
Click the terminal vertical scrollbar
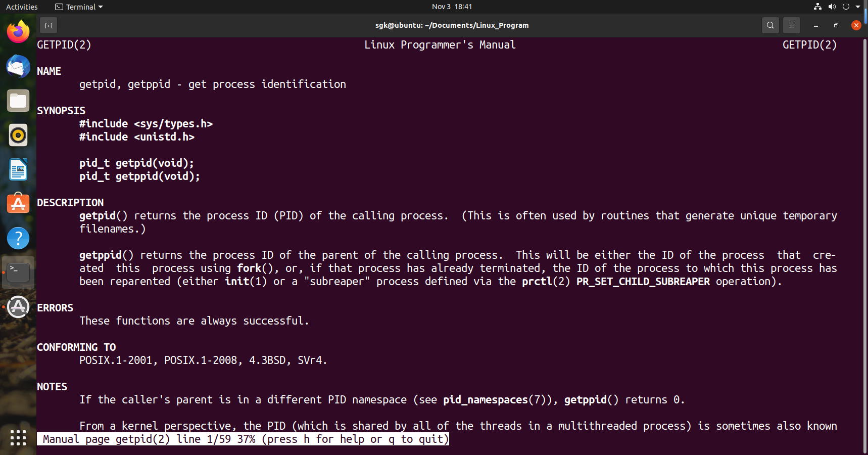[865, 245]
